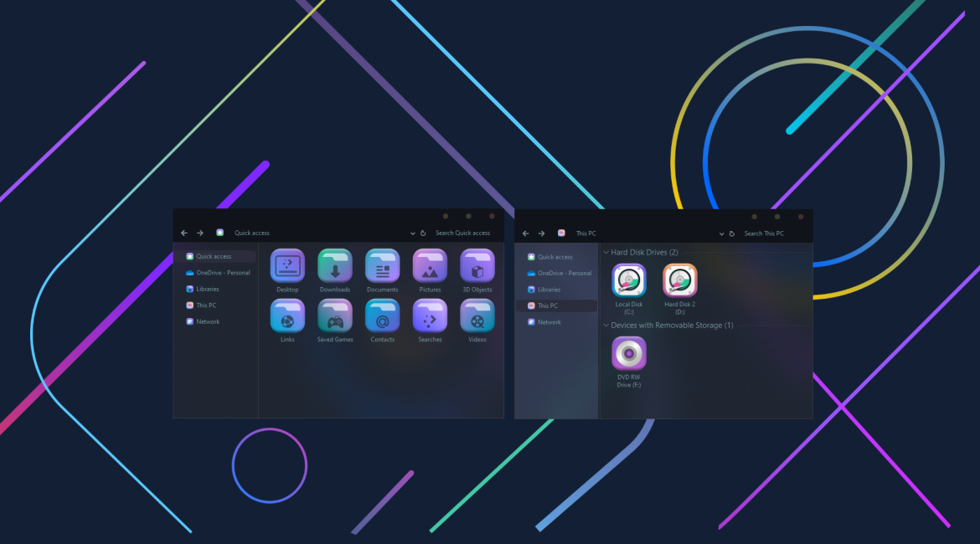Select Network in This PC window sidebar
Viewport: 980px width, 544px height.
click(x=549, y=322)
